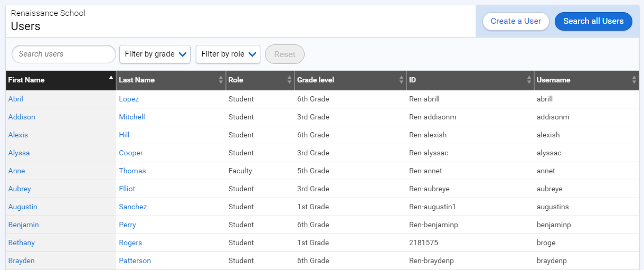Select username cell addisonm
Viewport: 644px width, 270px height.
coord(553,117)
